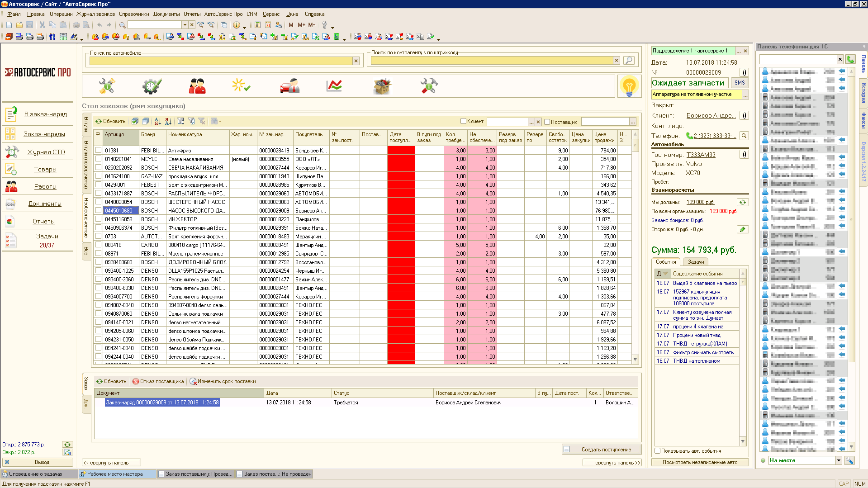Open the main toolbar search field dropdown

[185, 25]
